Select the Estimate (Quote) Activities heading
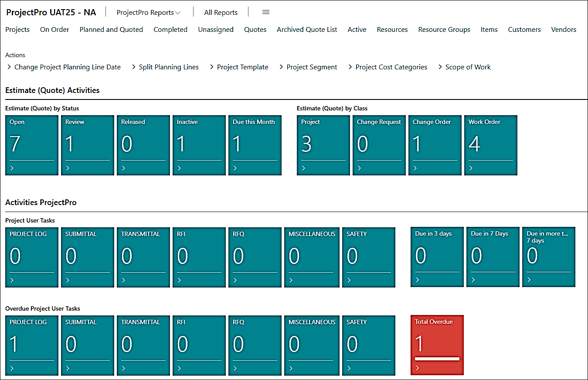This screenshot has height=380, width=588. pyautogui.click(x=52, y=90)
